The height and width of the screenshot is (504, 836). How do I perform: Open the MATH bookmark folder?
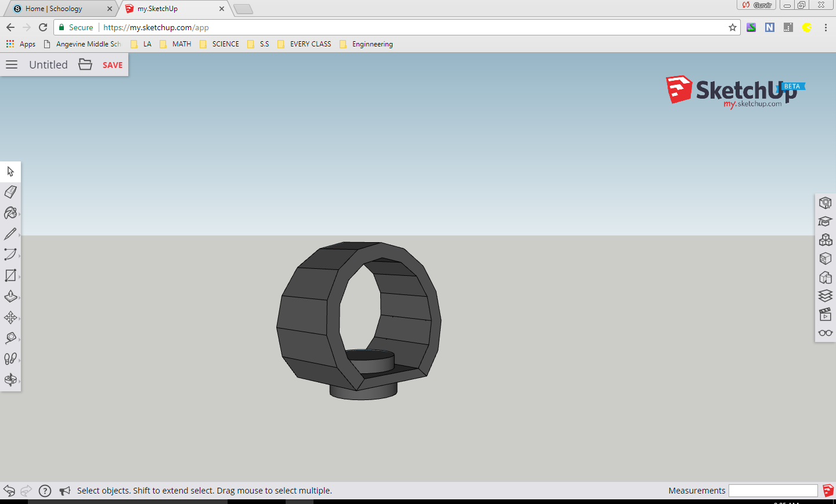(175, 44)
